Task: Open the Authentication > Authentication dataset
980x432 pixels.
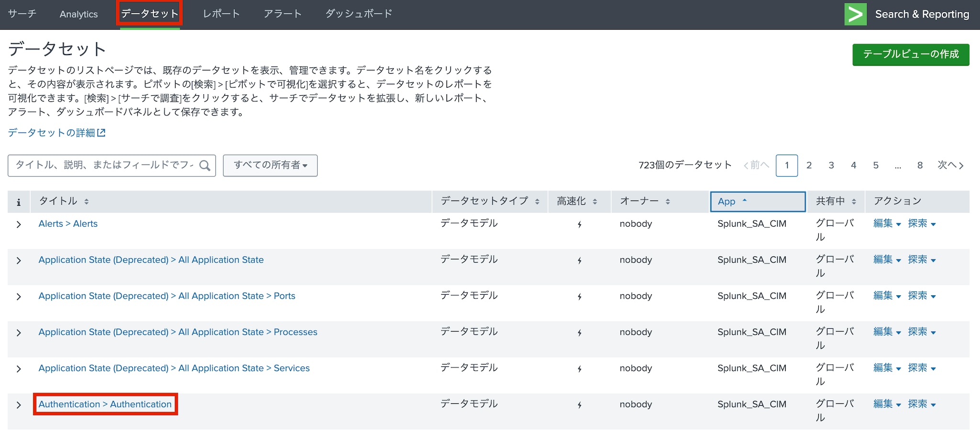Action: point(105,404)
